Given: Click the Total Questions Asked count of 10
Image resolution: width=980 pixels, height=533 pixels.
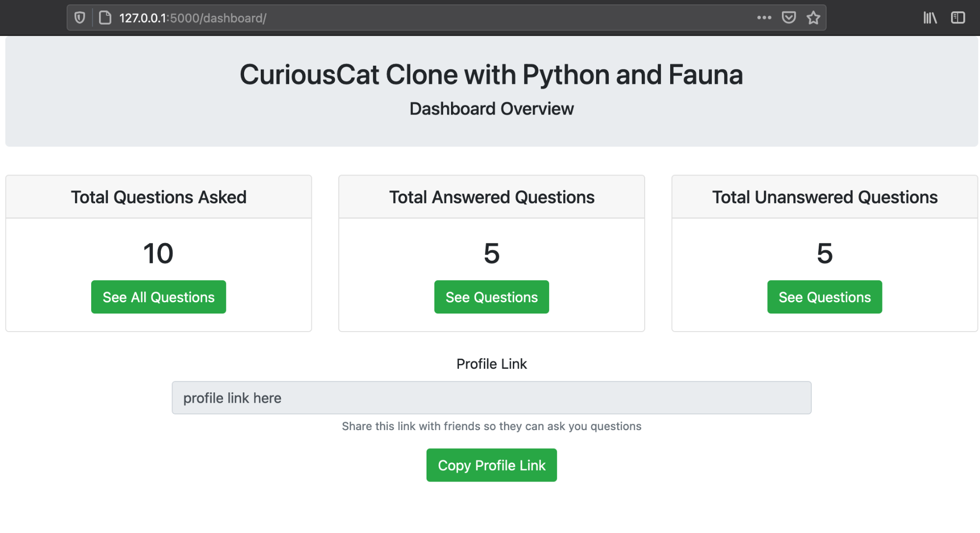Looking at the screenshot, I should [158, 253].
